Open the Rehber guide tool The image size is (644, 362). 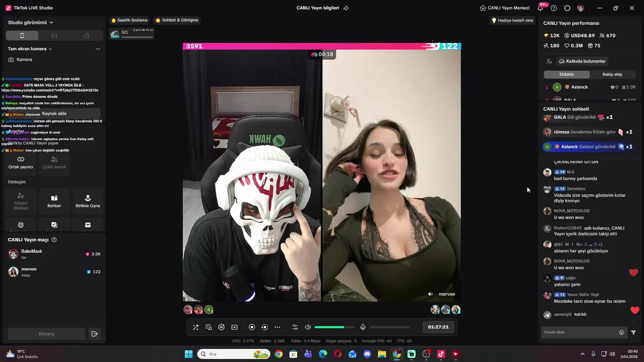coord(54,201)
